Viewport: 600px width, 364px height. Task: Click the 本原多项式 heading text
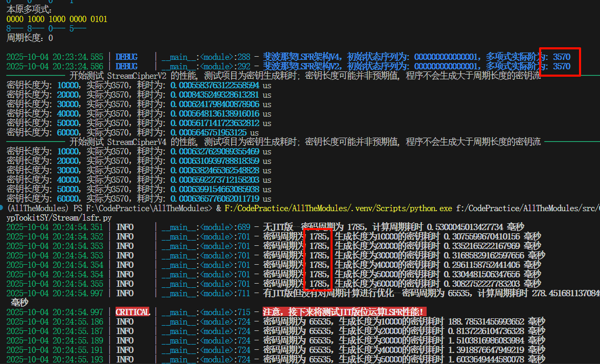pyautogui.click(x=29, y=9)
